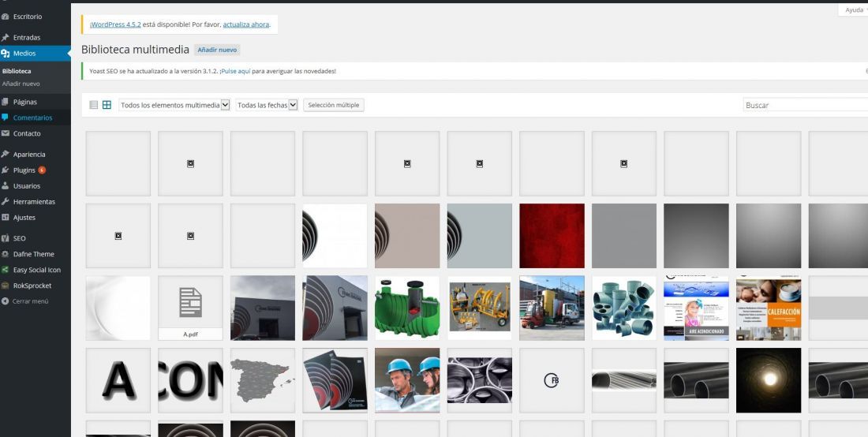Select the 'AIRE ACONDICIONADO' flyer thumbnail
This screenshot has height=437, width=868.
click(697, 308)
